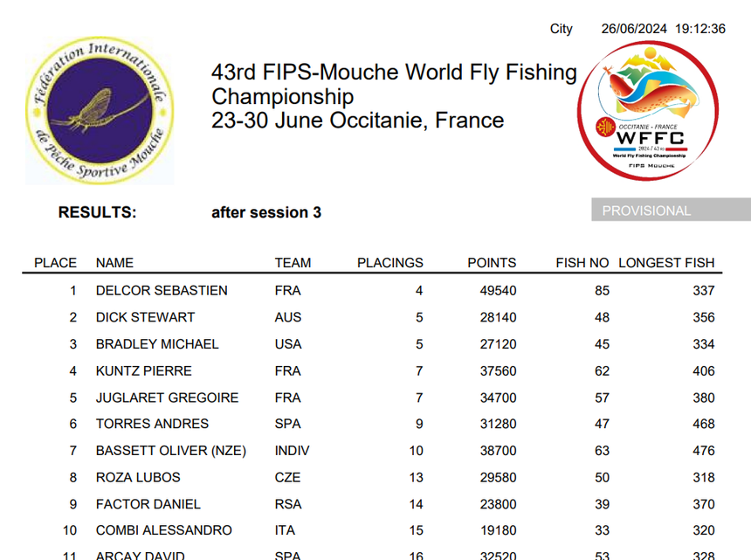Click the FISH NO column header

click(x=582, y=263)
